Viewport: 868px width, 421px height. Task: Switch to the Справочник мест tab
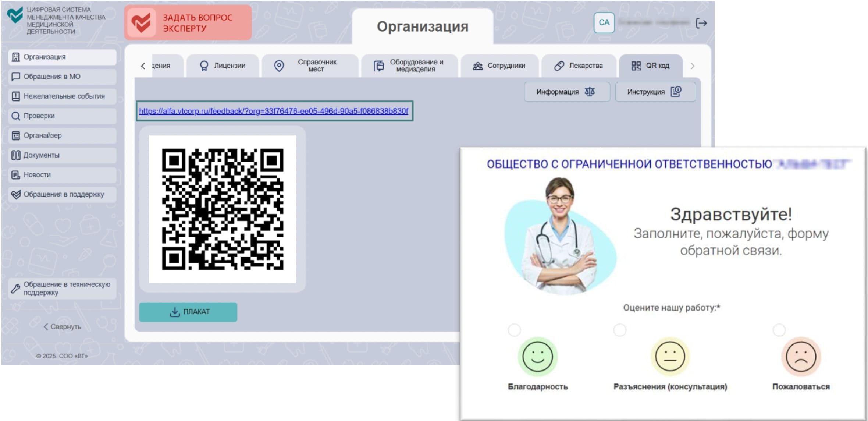pyautogui.click(x=310, y=66)
